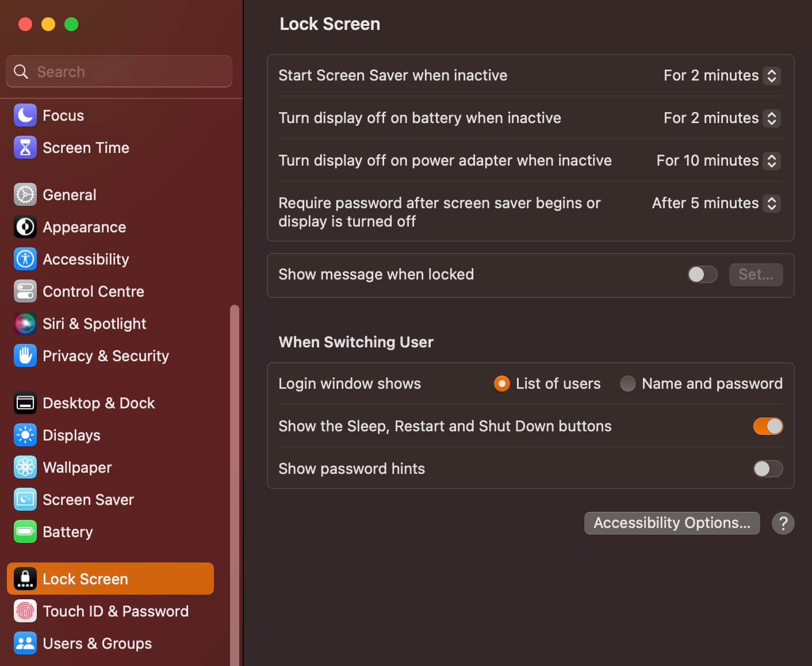Select the Wallpaper icon in sidebar
Viewport: 812px width, 666px height.
coord(25,467)
